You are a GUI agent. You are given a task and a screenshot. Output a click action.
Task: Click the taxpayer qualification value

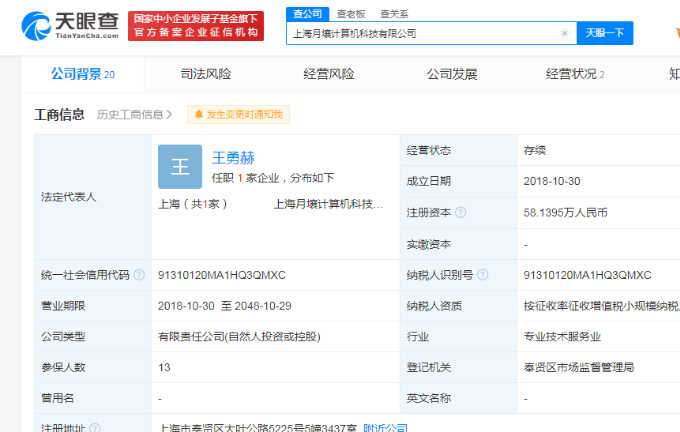pyautogui.click(x=602, y=306)
